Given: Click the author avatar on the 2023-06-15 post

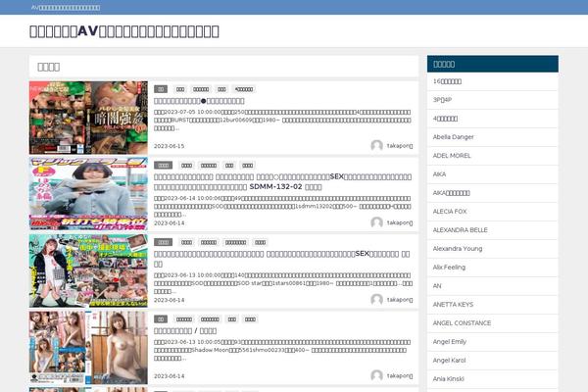Looking at the screenshot, I should [x=376, y=146].
